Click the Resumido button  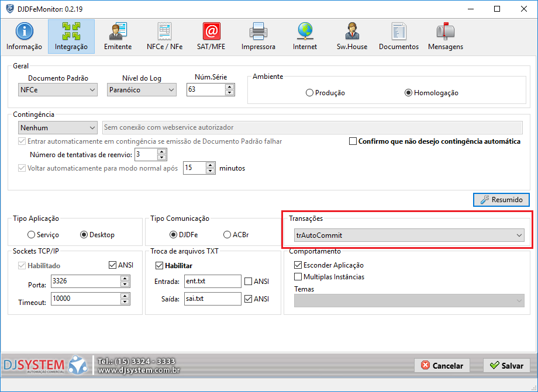point(501,200)
